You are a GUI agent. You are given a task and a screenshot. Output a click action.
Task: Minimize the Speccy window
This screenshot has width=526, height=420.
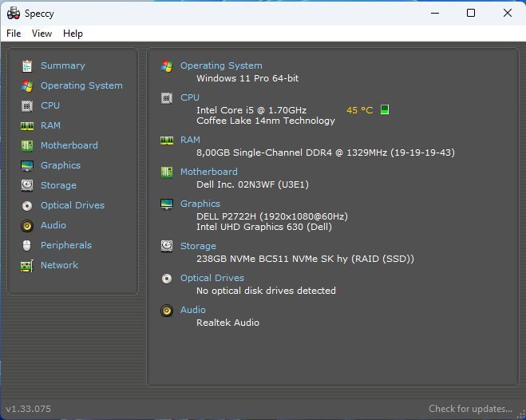tap(435, 13)
